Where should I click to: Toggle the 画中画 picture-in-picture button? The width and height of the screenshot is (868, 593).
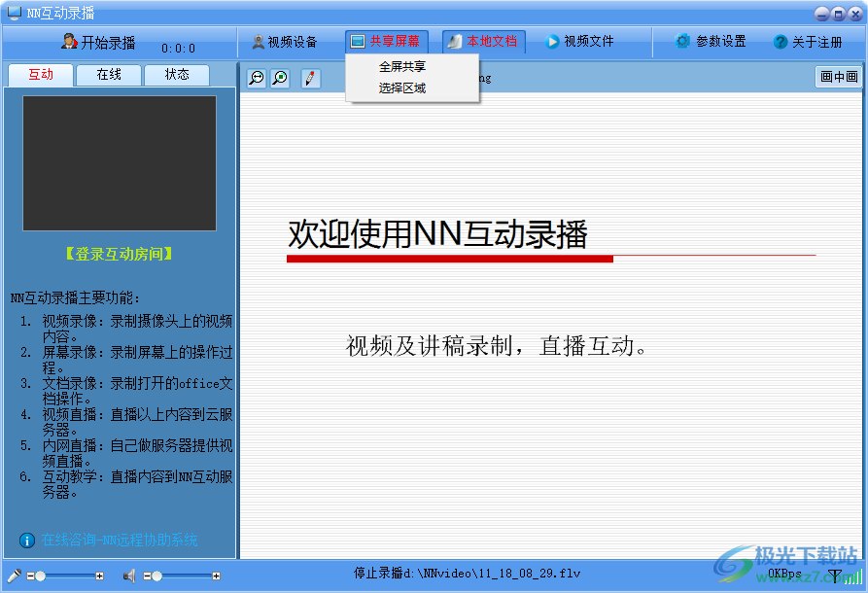[x=839, y=77]
